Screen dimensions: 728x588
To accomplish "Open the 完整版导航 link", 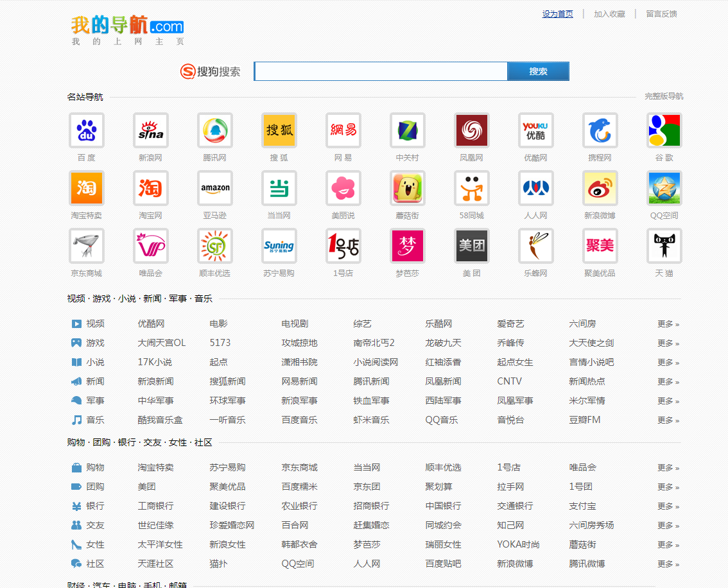I will click(663, 96).
